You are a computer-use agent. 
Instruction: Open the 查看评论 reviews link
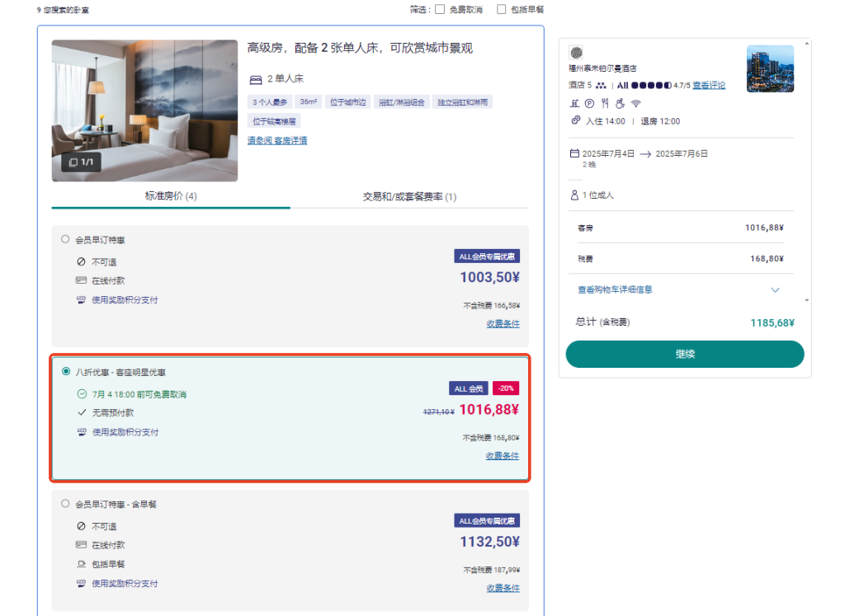tap(709, 85)
